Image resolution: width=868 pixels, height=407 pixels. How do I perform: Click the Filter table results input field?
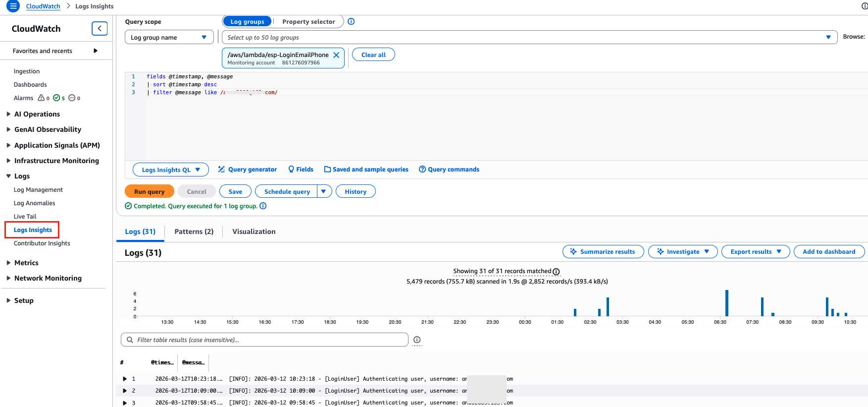[x=264, y=340]
